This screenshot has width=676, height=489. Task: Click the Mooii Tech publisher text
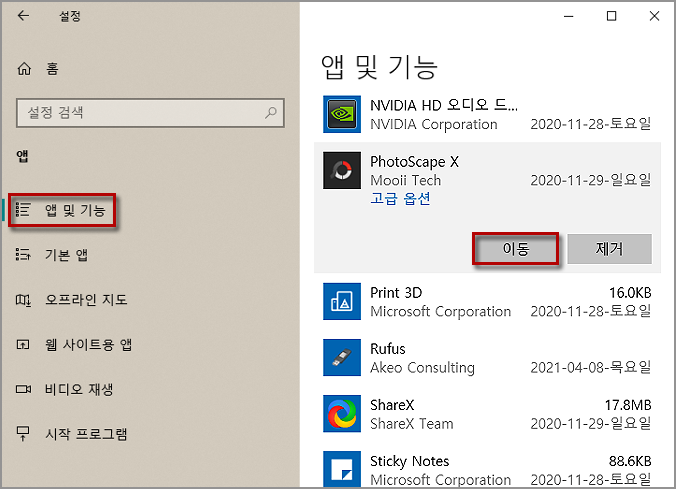click(406, 180)
